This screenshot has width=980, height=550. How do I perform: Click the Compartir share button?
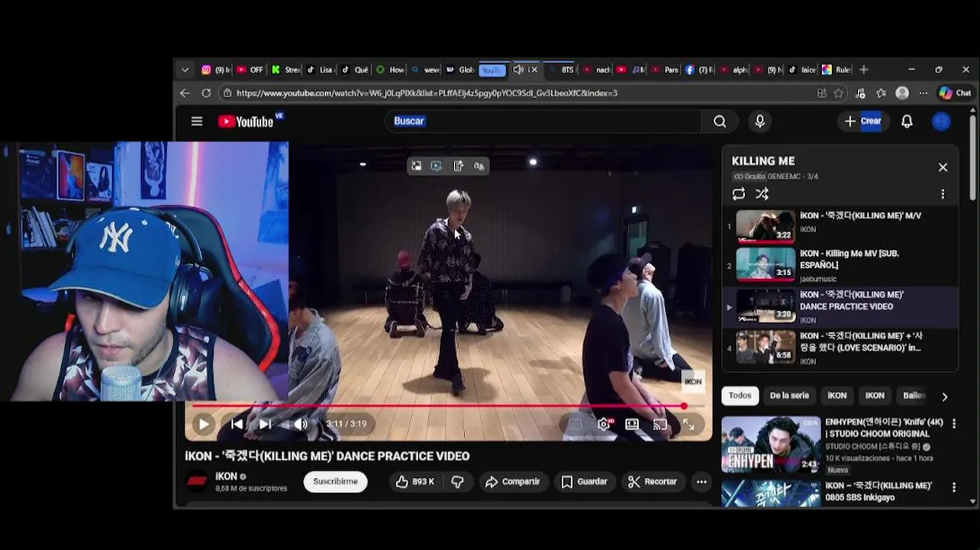513,482
